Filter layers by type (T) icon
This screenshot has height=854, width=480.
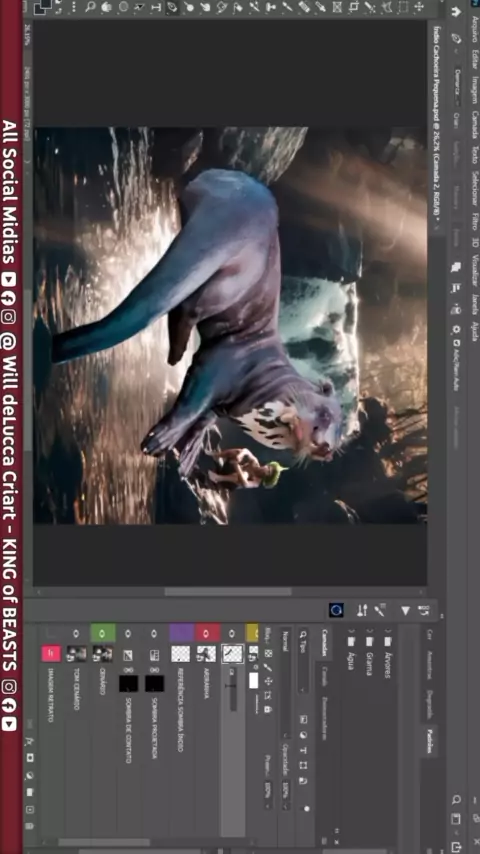[x=303, y=749]
